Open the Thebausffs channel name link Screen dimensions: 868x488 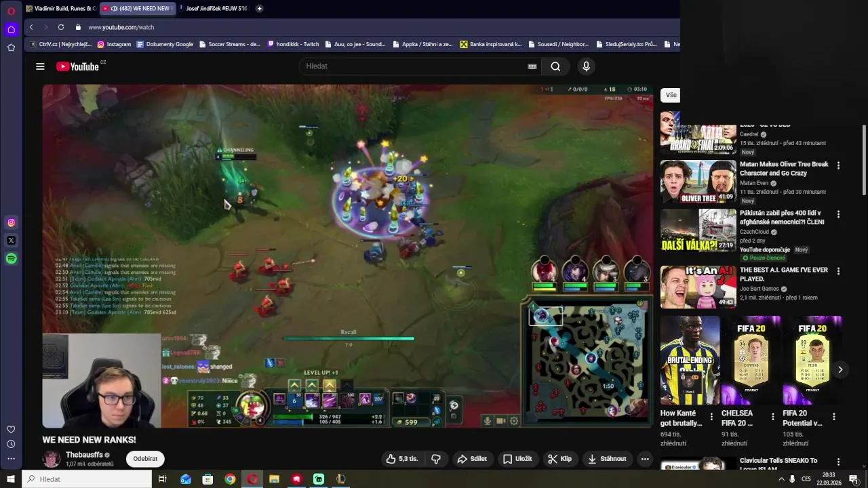(84, 455)
